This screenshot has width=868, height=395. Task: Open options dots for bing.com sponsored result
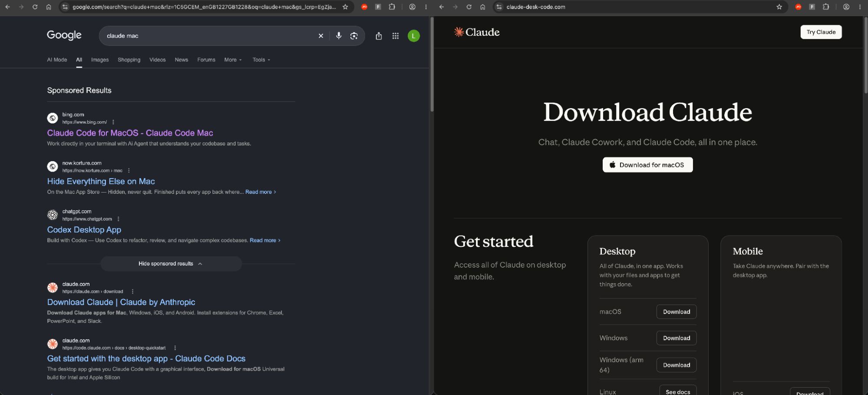point(113,122)
